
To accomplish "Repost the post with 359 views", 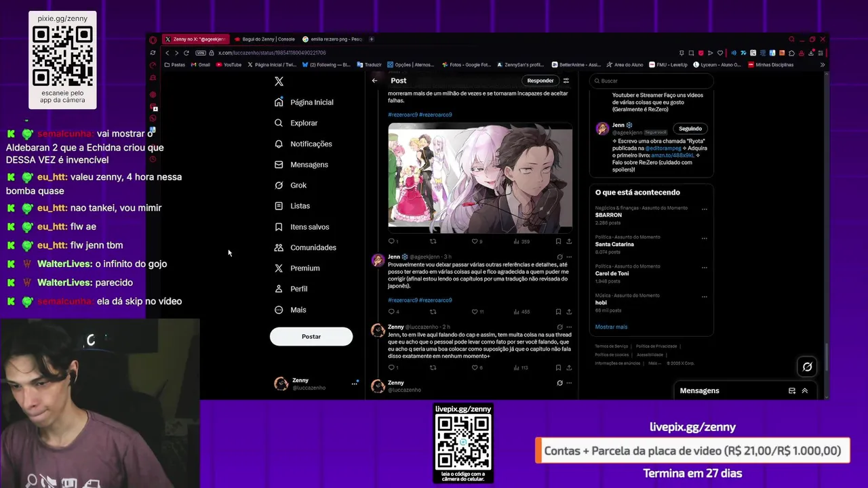I will point(433,241).
